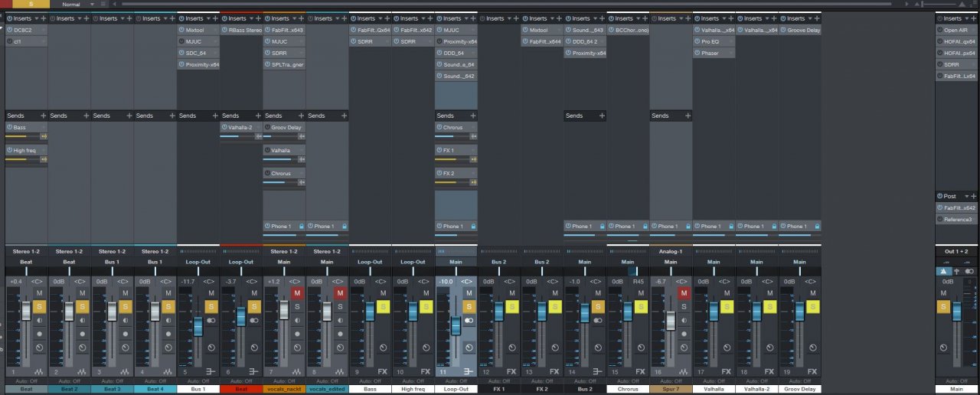980x395 pixels.
Task: Change the Analog-1 input on Spur 7
Action: point(670,251)
